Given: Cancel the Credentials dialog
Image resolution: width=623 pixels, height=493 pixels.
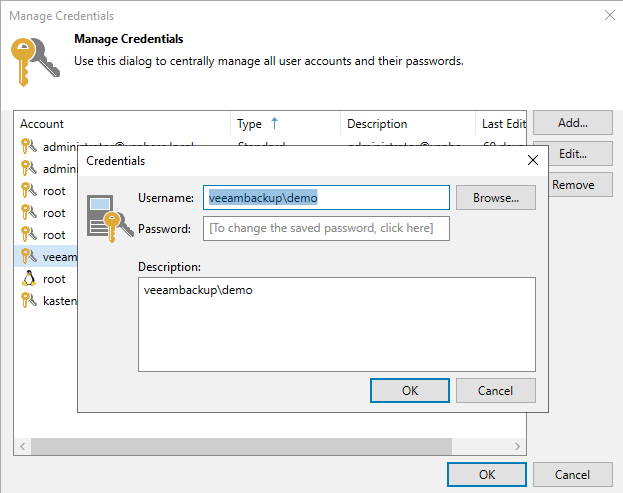Looking at the screenshot, I should coord(495,391).
